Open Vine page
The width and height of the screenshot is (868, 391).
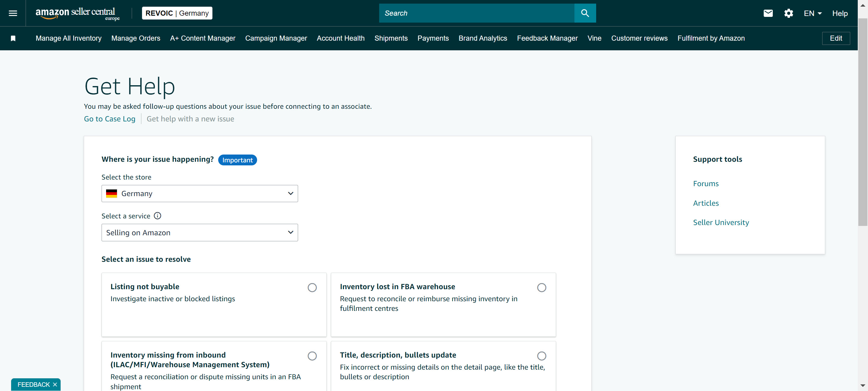pos(594,38)
